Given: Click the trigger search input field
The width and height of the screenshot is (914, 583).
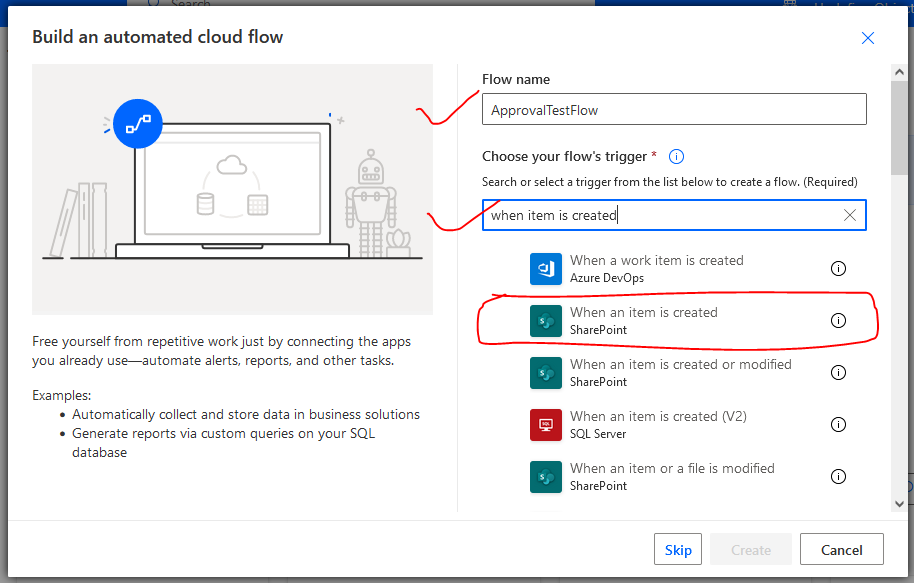Looking at the screenshot, I should tap(660, 215).
